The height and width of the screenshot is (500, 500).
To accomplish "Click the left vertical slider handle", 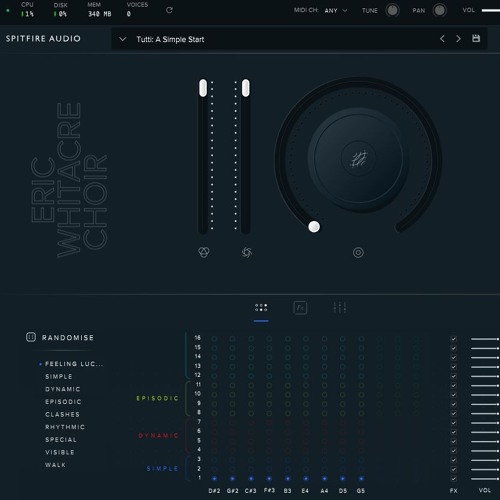I will point(203,88).
